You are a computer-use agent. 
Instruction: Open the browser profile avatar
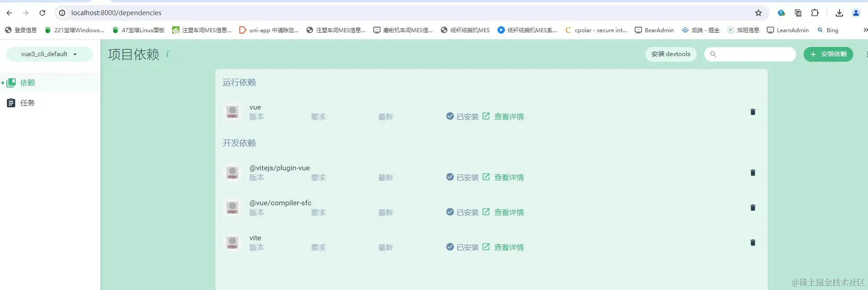pyautogui.click(x=856, y=13)
